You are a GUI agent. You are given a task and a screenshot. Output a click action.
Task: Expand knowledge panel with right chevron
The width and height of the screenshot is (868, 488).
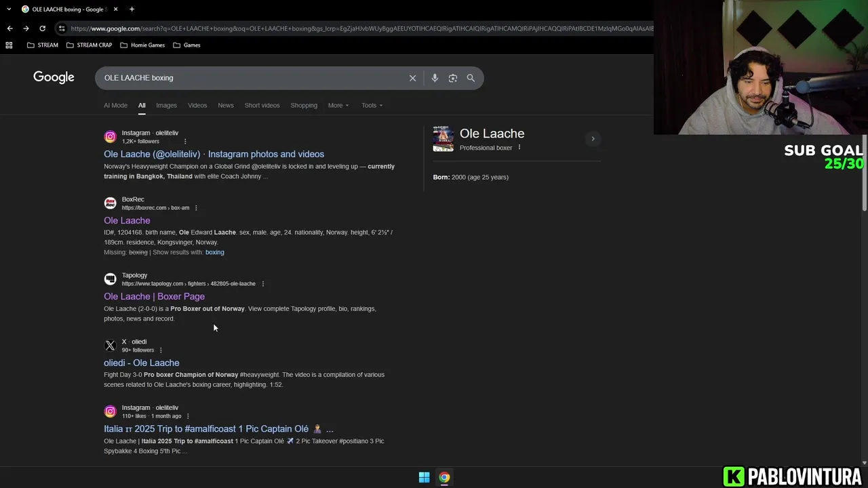593,139
